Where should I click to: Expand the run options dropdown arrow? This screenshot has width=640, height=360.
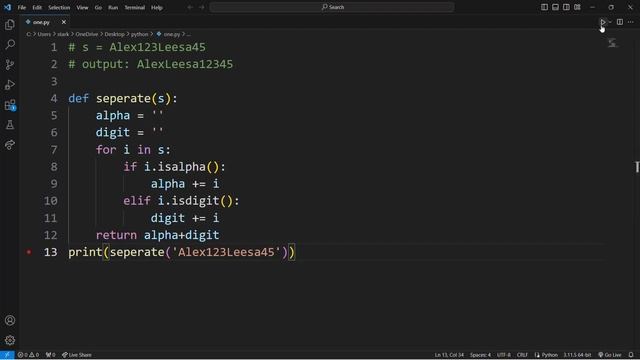610,22
